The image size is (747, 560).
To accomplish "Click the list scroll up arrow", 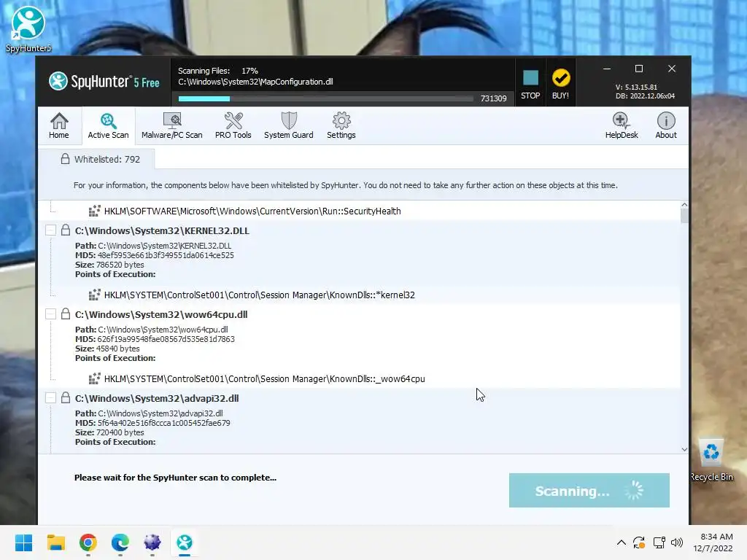I will point(684,205).
